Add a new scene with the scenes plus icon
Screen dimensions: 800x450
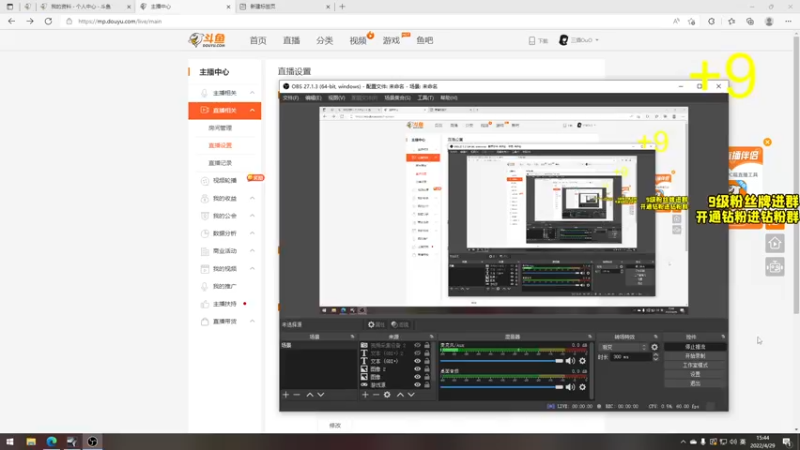tap(286, 395)
